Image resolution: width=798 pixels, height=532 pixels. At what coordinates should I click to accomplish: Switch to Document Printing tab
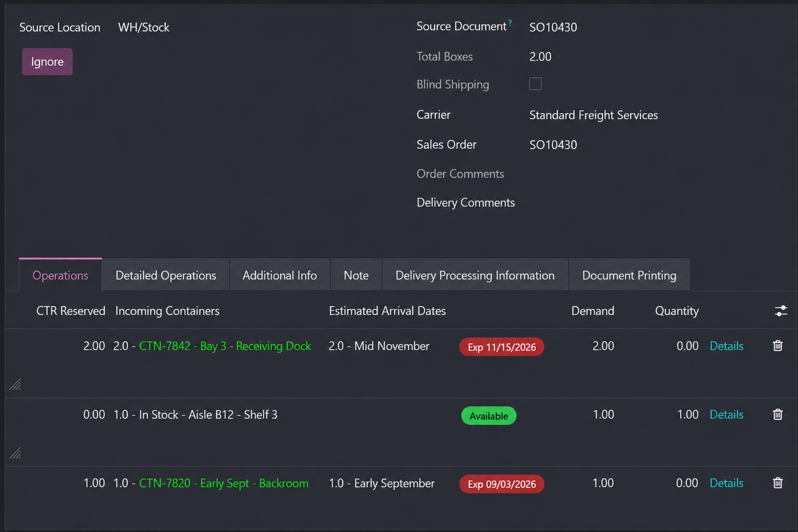[x=629, y=275]
